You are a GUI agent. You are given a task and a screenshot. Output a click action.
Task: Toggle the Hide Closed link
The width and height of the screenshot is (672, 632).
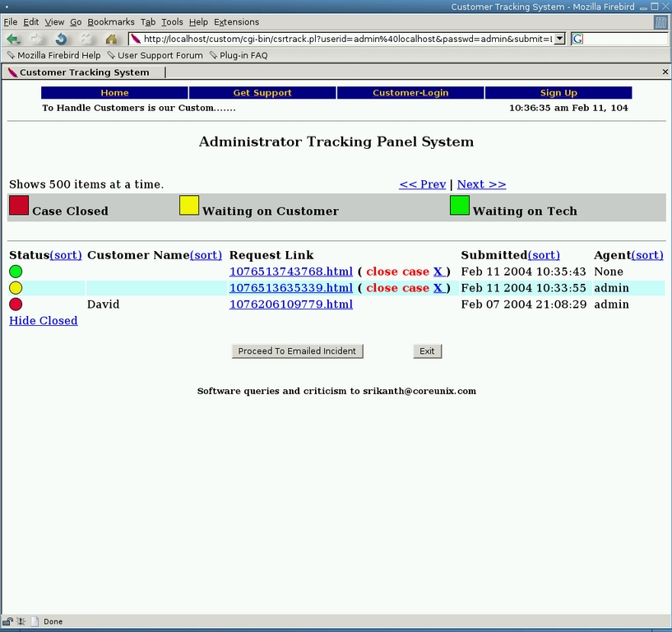click(43, 321)
